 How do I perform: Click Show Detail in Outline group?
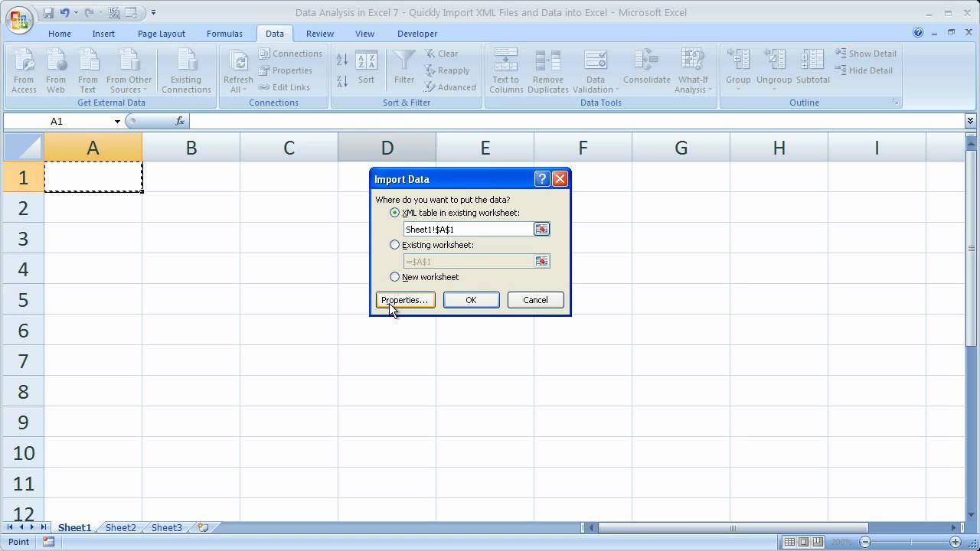866,54
